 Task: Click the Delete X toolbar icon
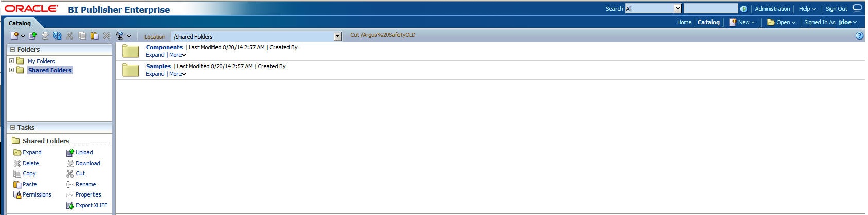(106, 36)
